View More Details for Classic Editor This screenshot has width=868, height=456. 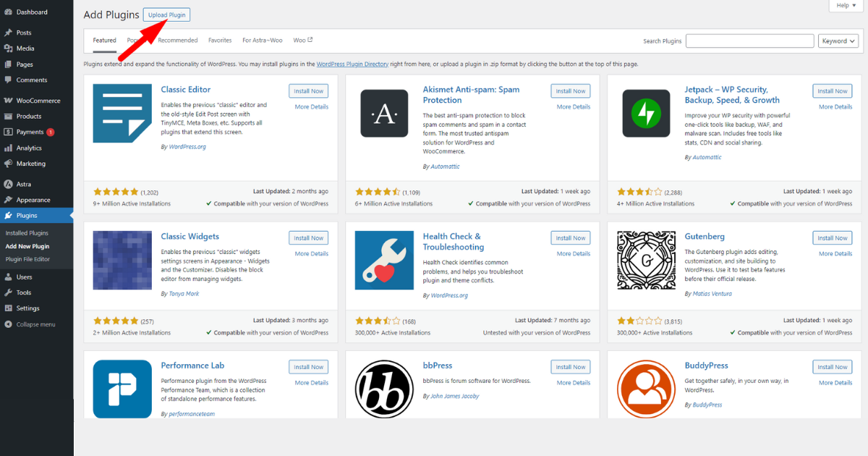coord(312,107)
